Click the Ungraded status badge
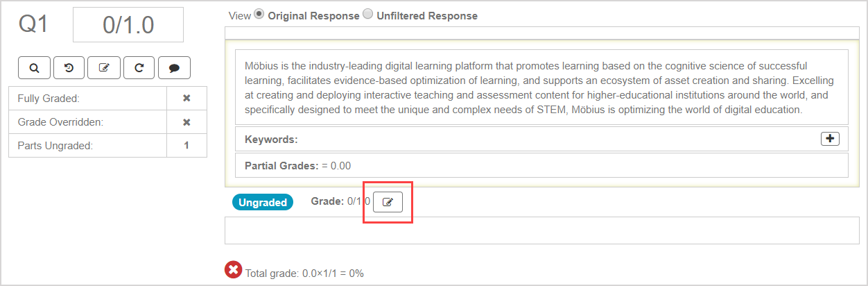This screenshot has height=286, width=868. click(x=263, y=202)
